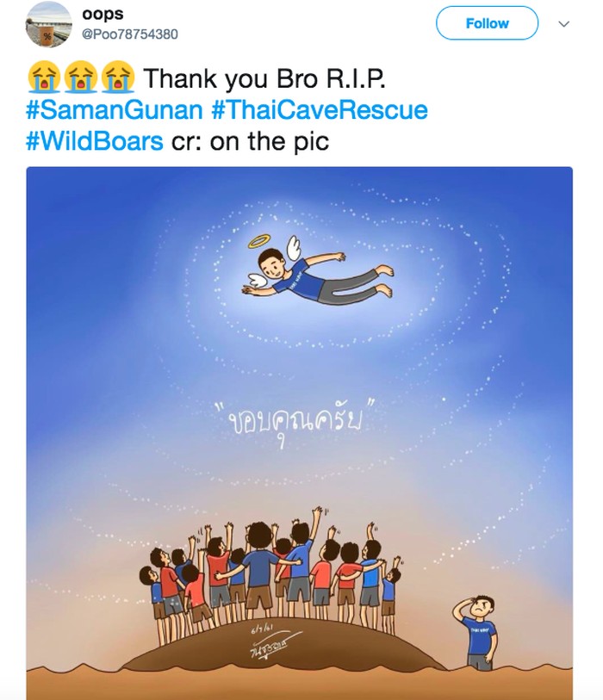The width and height of the screenshot is (603, 700).
Task: Open the #ThaiCaveRescue hashtag
Action: click(x=319, y=110)
